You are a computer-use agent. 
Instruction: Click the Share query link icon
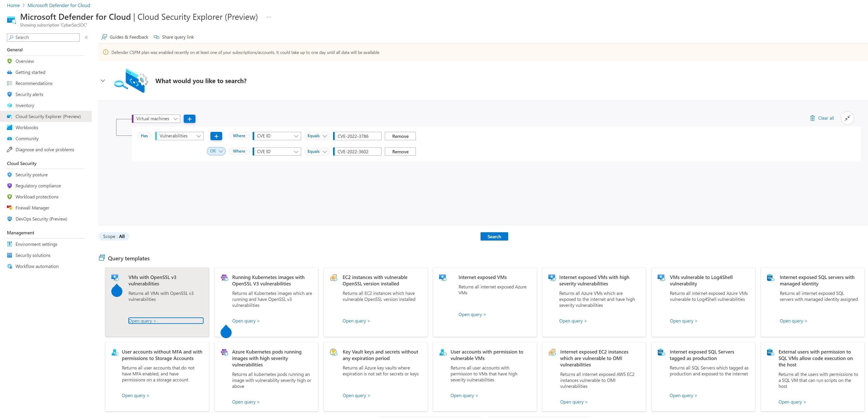tap(156, 37)
